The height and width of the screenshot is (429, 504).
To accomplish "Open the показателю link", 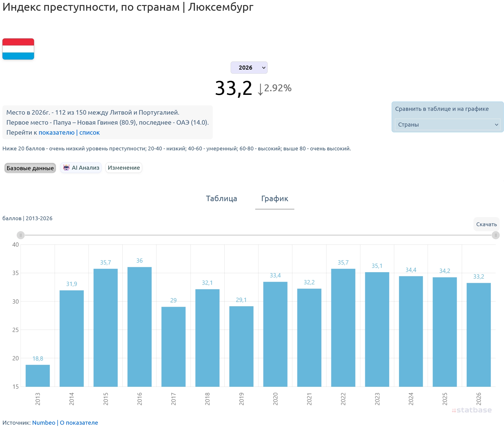I will pos(57,133).
